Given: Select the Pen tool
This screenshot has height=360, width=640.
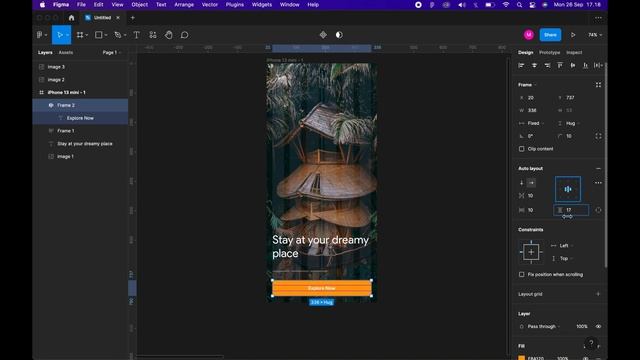Looking at the screenshot, I should click(x=118, y=35).
